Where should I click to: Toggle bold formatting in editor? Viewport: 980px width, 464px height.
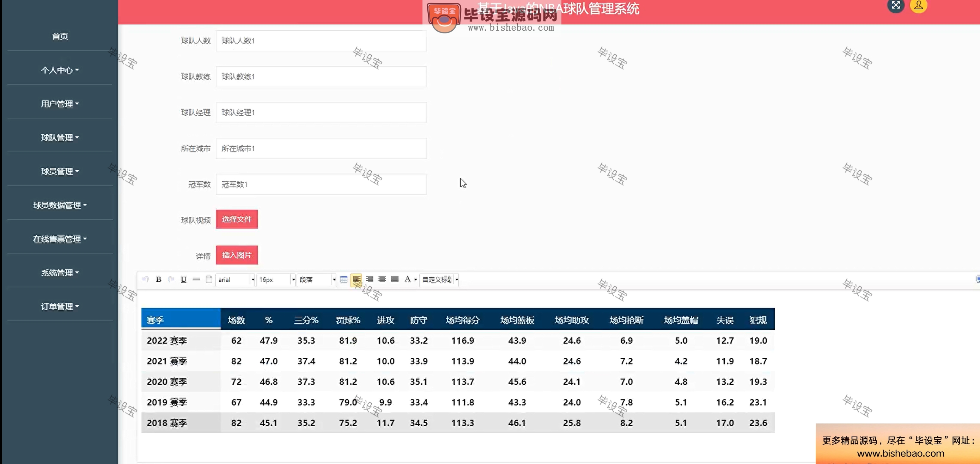[159, 280]
